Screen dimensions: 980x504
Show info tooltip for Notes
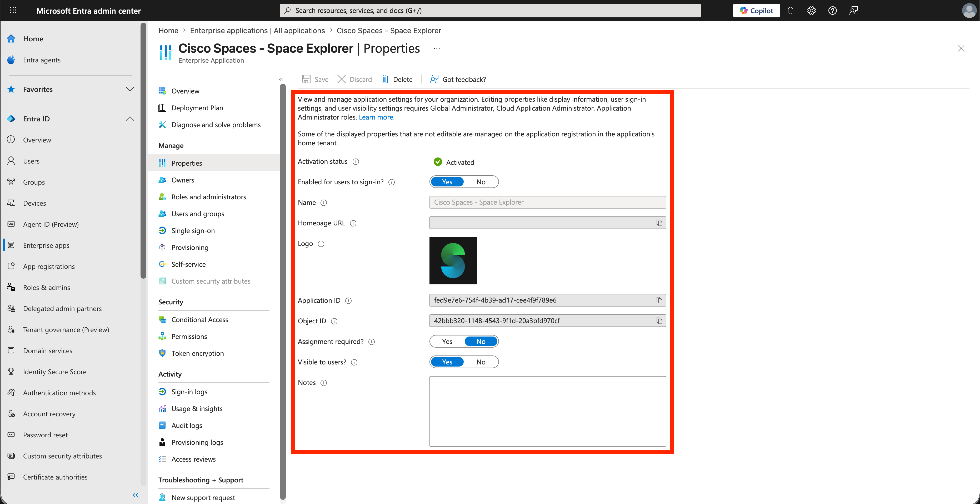[x=324, y=383]
